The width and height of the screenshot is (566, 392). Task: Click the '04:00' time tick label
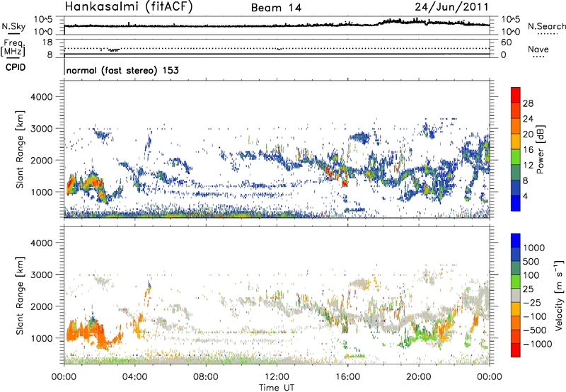point(135,377)
